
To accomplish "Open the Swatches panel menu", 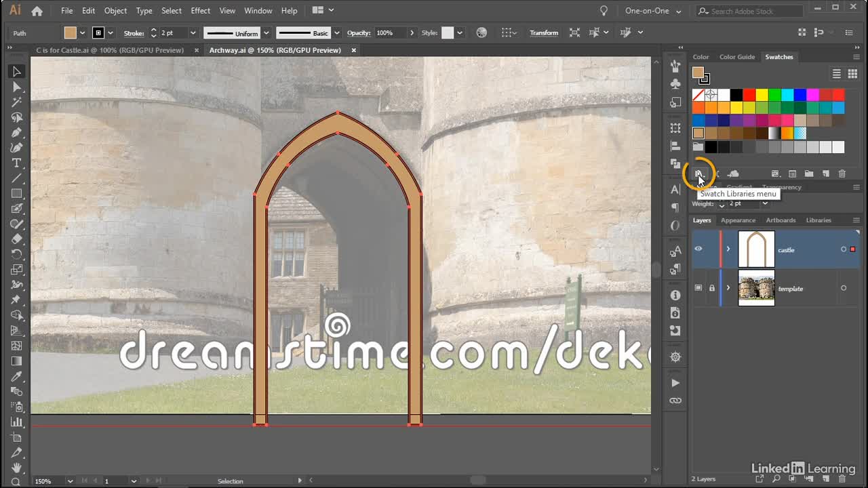I will (856, 57).
